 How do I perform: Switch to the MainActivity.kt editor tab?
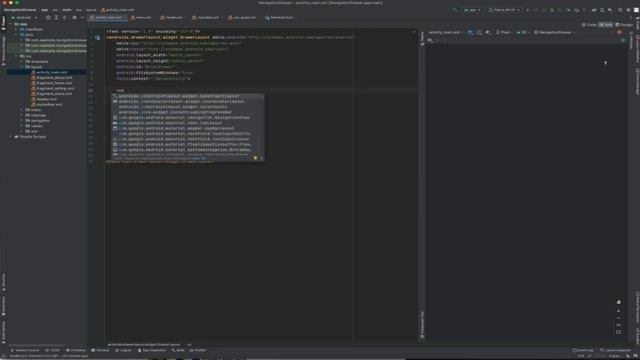pyautogui.click(x=279, y=18)
